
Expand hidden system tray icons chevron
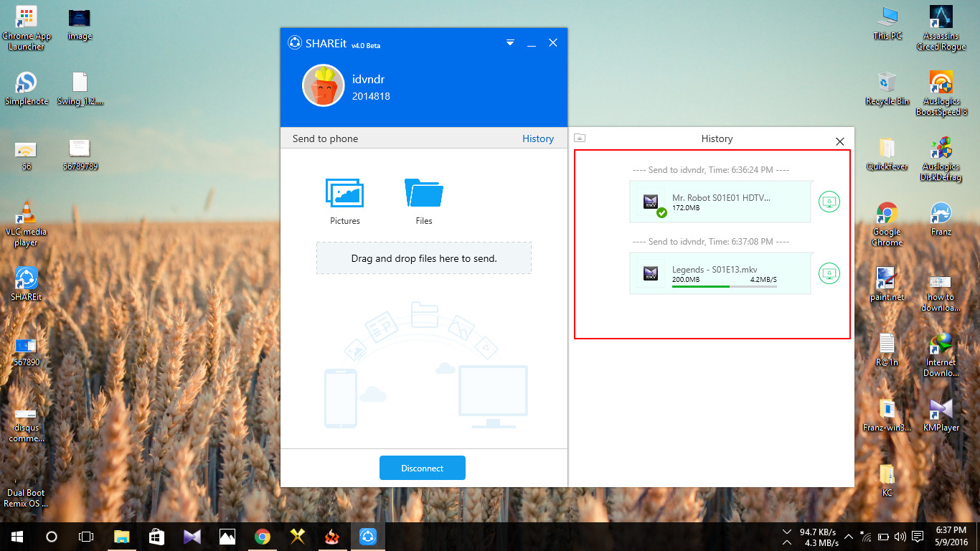(x=849, y=537)
